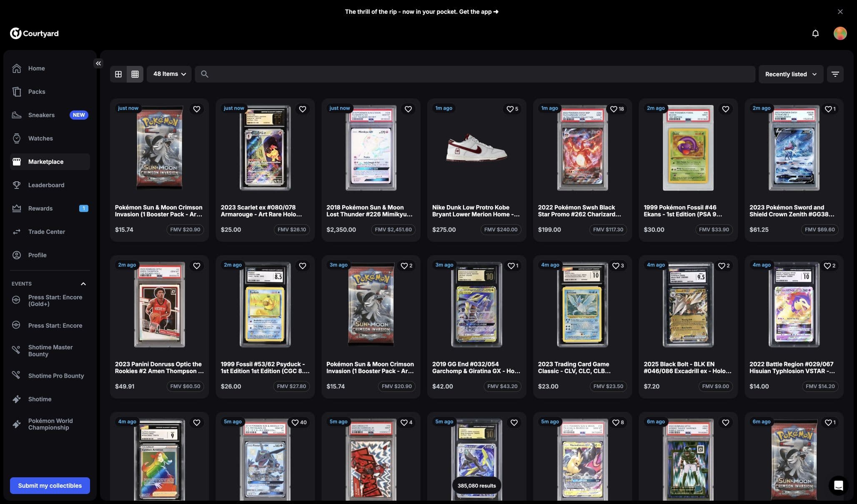Open the Garchomp & Giratina GX listing title
This screenshot has width=857, height=504.
[476, 368]
